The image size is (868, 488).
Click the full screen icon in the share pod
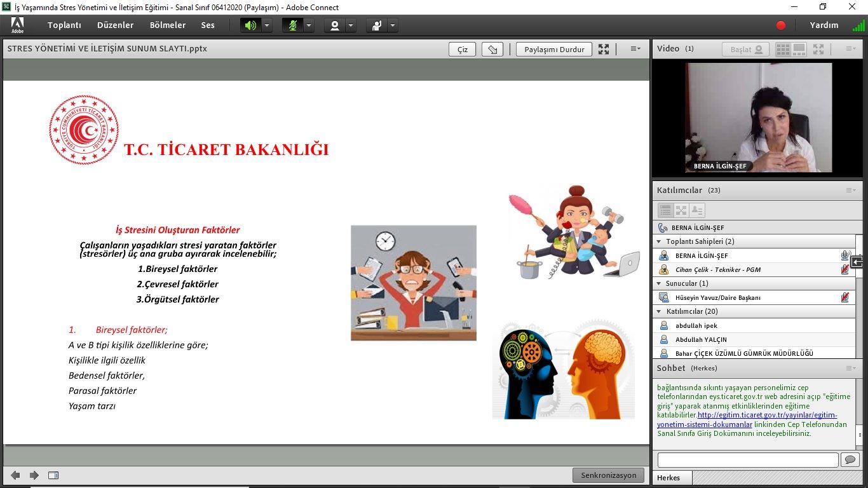[x=604, y=50]
